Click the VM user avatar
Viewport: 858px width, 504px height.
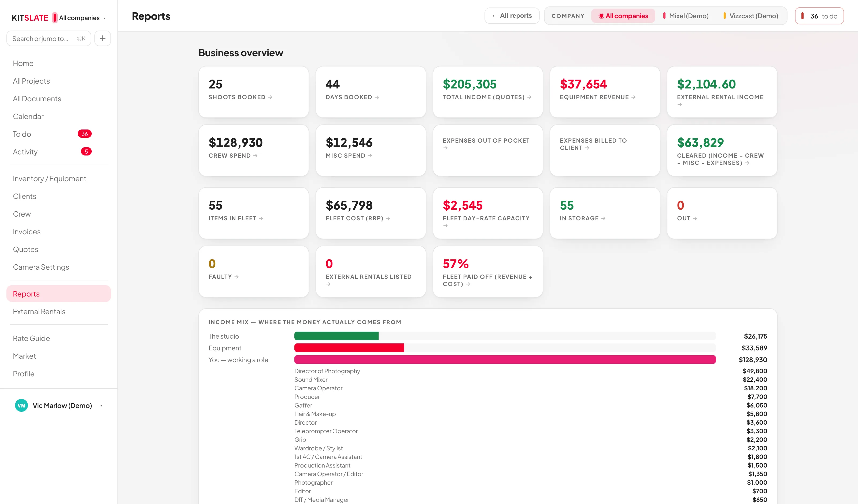tap(21, 405)
